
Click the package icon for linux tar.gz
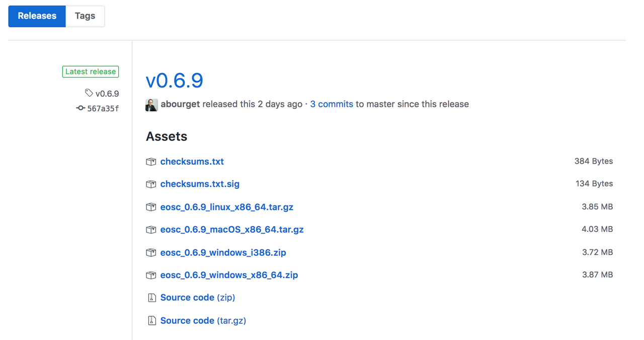[151, 207]
